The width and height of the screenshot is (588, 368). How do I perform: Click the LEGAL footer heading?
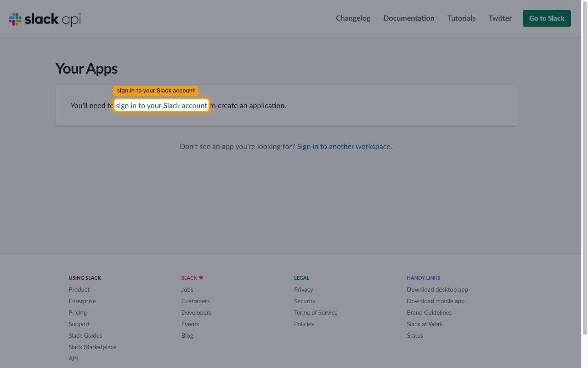point(301,278)
